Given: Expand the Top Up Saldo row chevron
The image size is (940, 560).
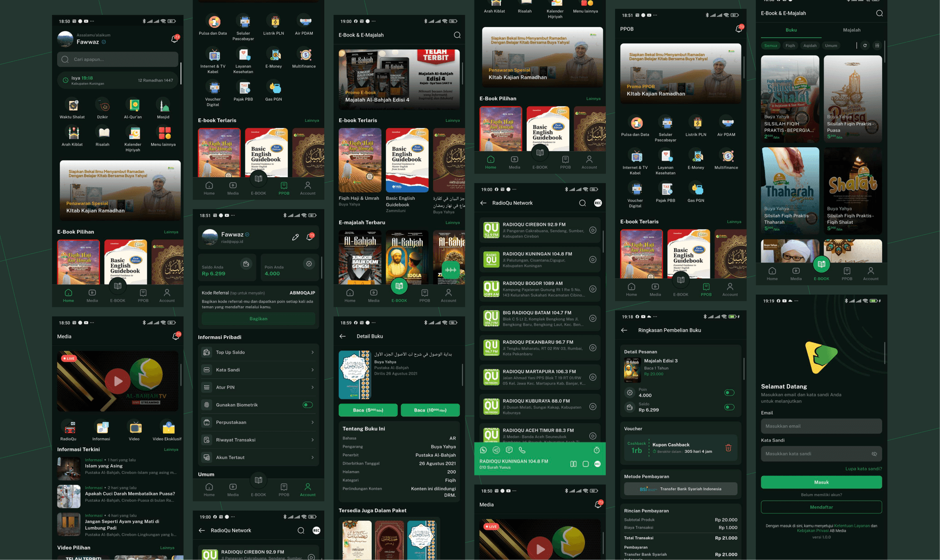Looking at the screenshot, I should tap(312, 352).
